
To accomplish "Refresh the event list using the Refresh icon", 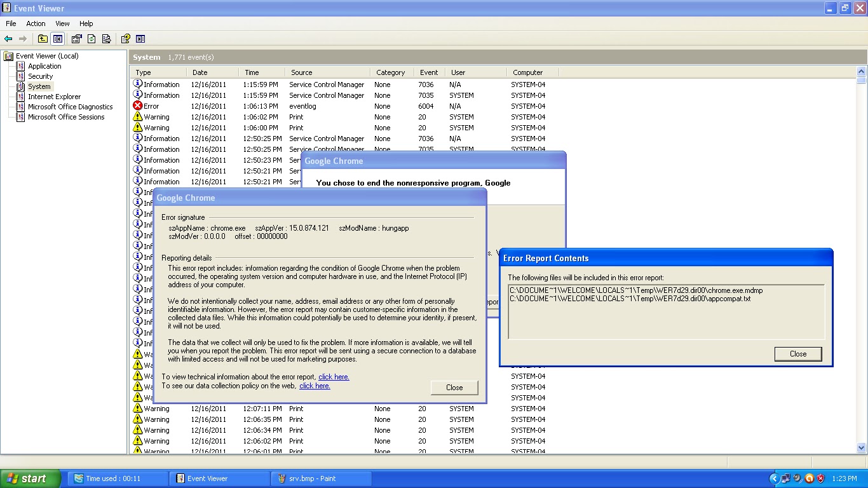I will [92, 38].
